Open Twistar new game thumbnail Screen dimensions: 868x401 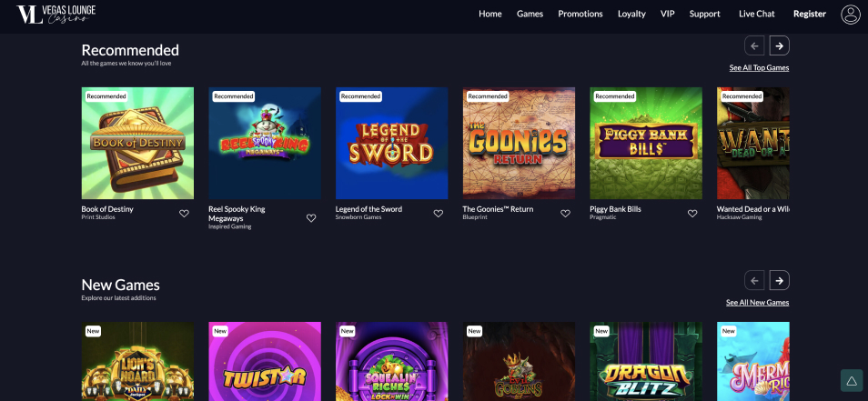coord(265,361)
